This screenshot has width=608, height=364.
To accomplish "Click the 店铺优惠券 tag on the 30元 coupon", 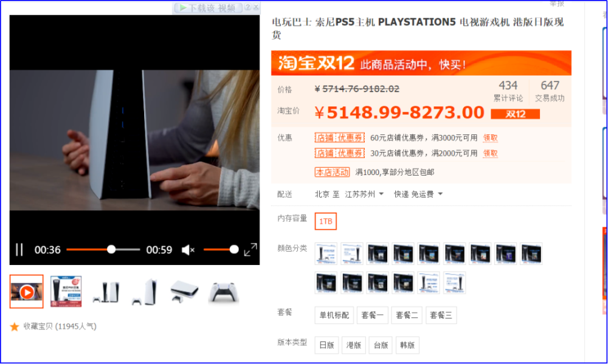I will pyautogui.click(x=340, y=153).
